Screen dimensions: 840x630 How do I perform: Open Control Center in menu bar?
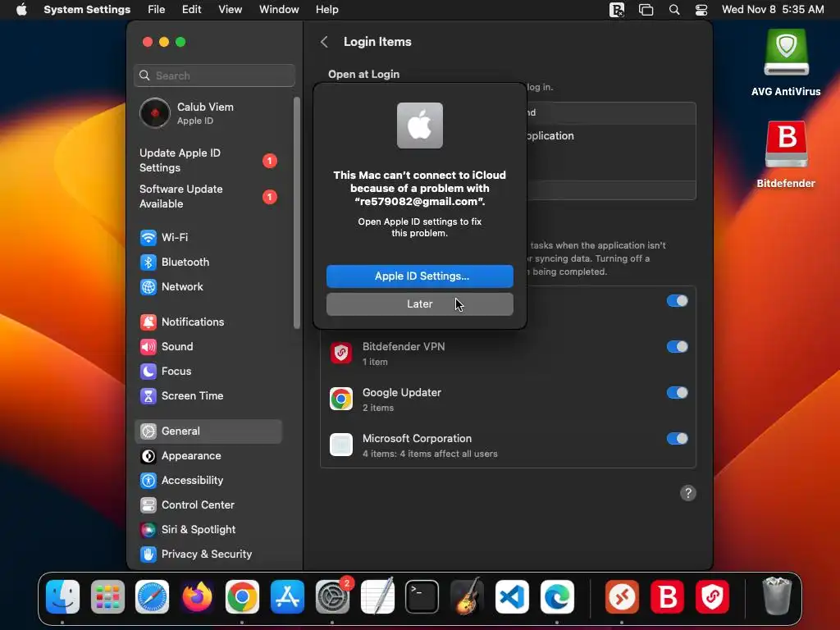(701, 10)
